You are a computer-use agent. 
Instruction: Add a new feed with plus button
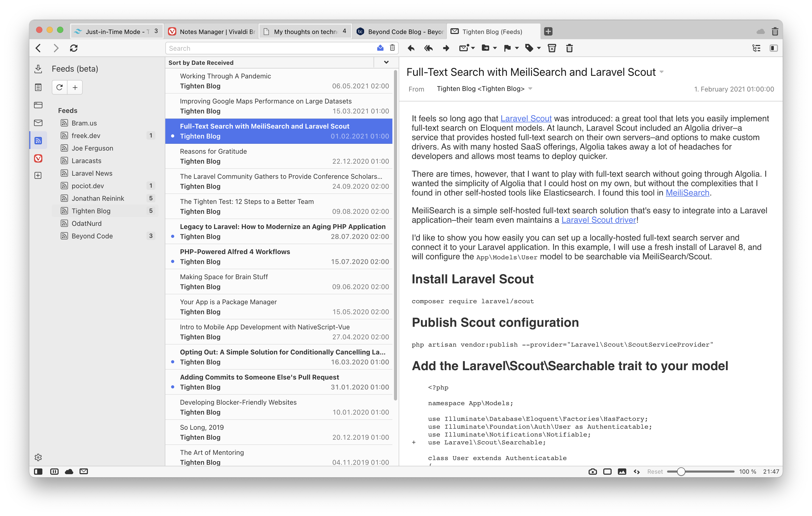pyautogui.click(x=75, y=87)
